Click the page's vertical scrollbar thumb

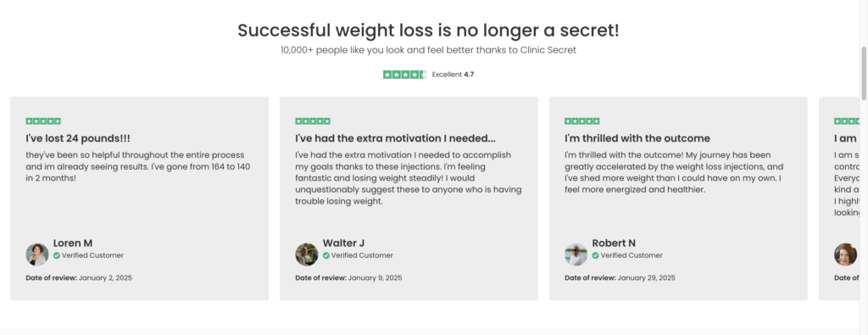(x=864, y=73)
